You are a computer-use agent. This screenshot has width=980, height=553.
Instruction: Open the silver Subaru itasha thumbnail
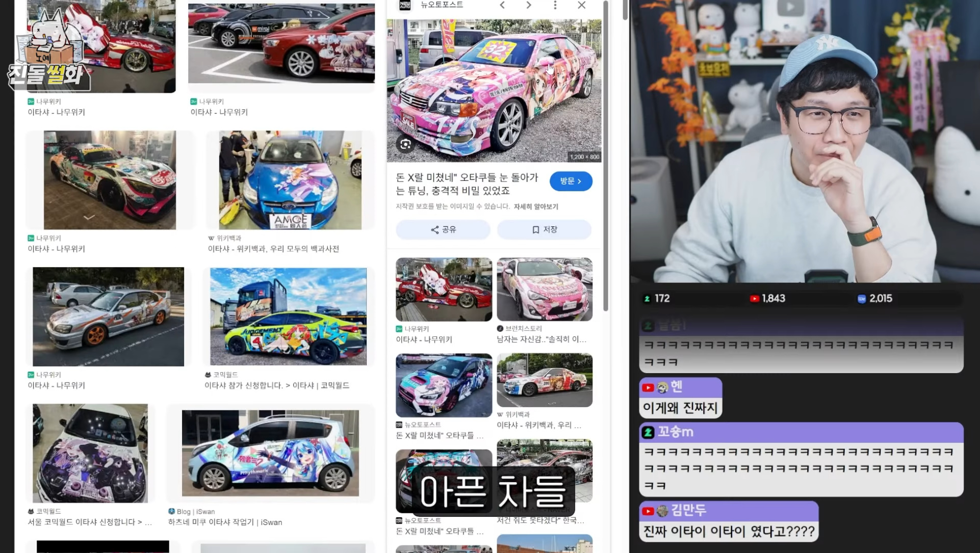(108, 317)
